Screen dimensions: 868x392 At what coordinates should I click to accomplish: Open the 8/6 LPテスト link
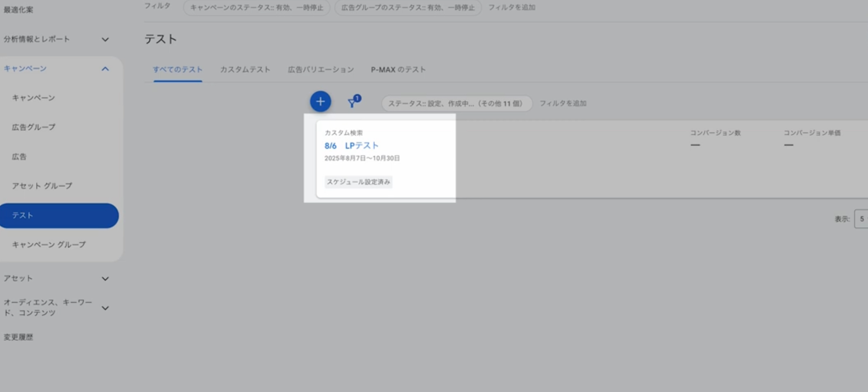pos(351,145)
